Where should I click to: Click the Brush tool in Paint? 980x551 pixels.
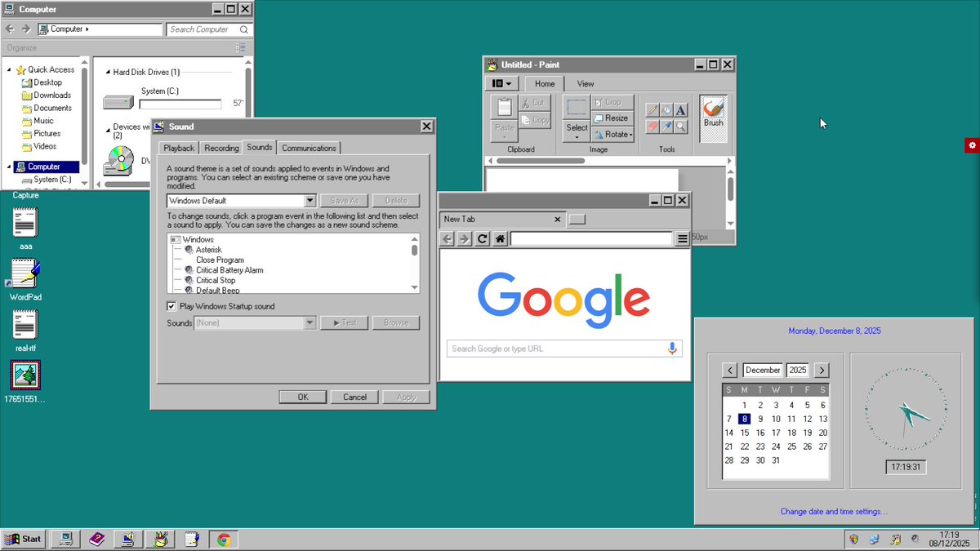pos(713,118)
